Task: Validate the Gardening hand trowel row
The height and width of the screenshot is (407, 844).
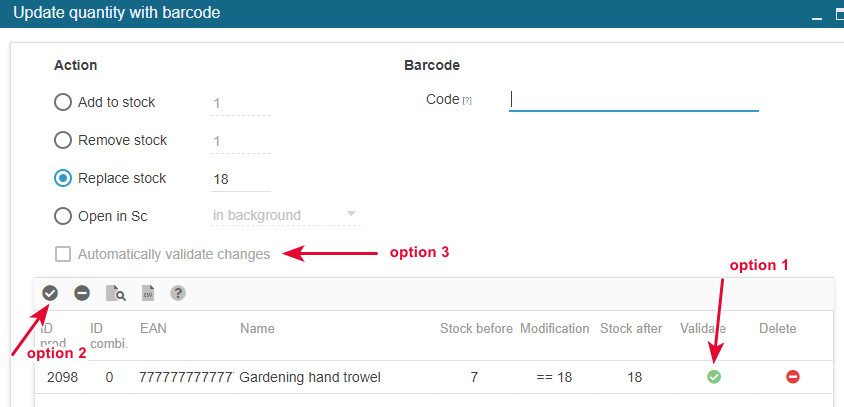Action: click(x=714, y=377)
